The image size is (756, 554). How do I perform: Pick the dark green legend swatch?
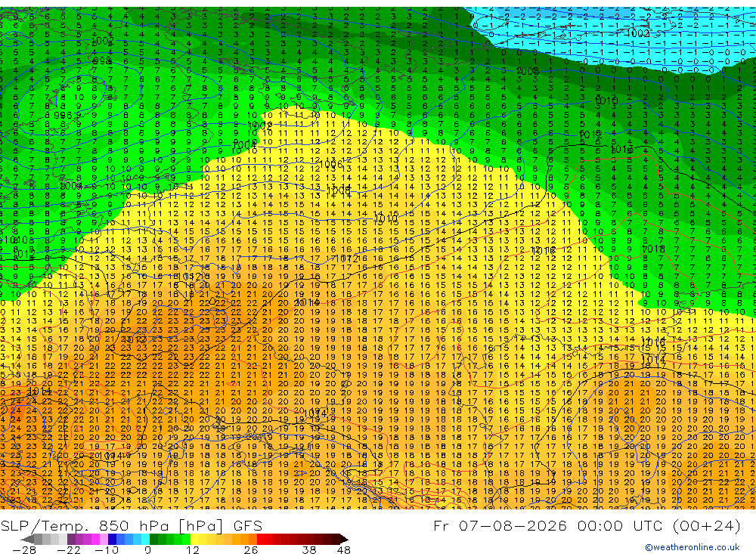pyautogui.click(x=153, y=539)
